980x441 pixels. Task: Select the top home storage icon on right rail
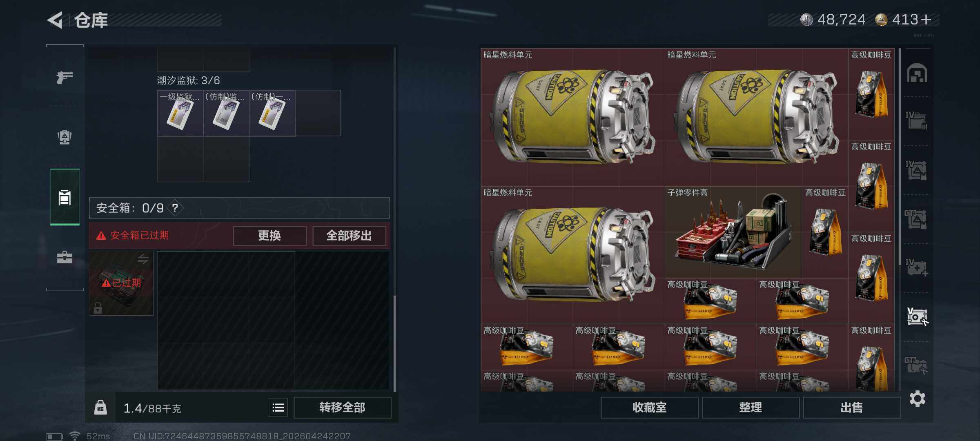[x=917, y=73]
